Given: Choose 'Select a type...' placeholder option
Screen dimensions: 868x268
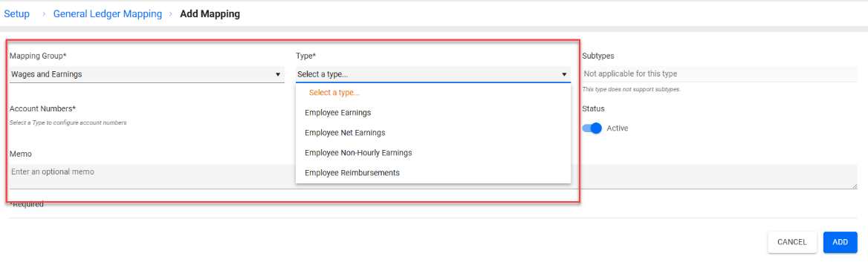Looking at the screenshot, I should tap(433, 93).
